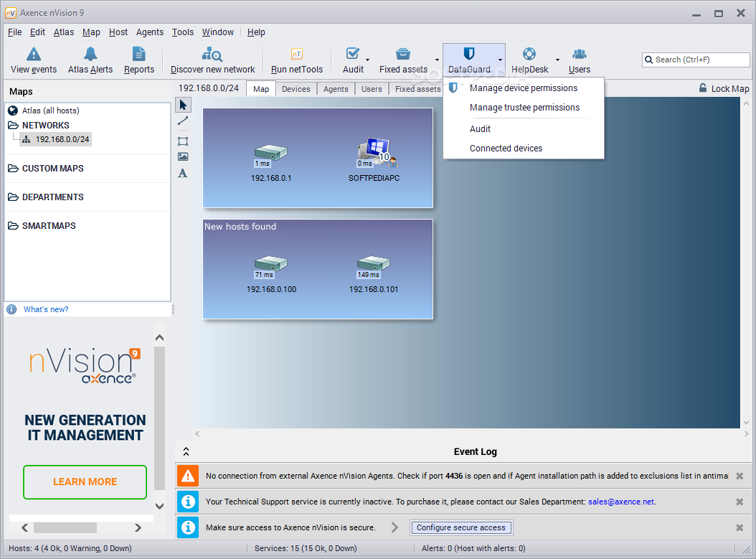Click info icon beside secure access message
Screen dimensions: 756x559
[x=188, y=527]
